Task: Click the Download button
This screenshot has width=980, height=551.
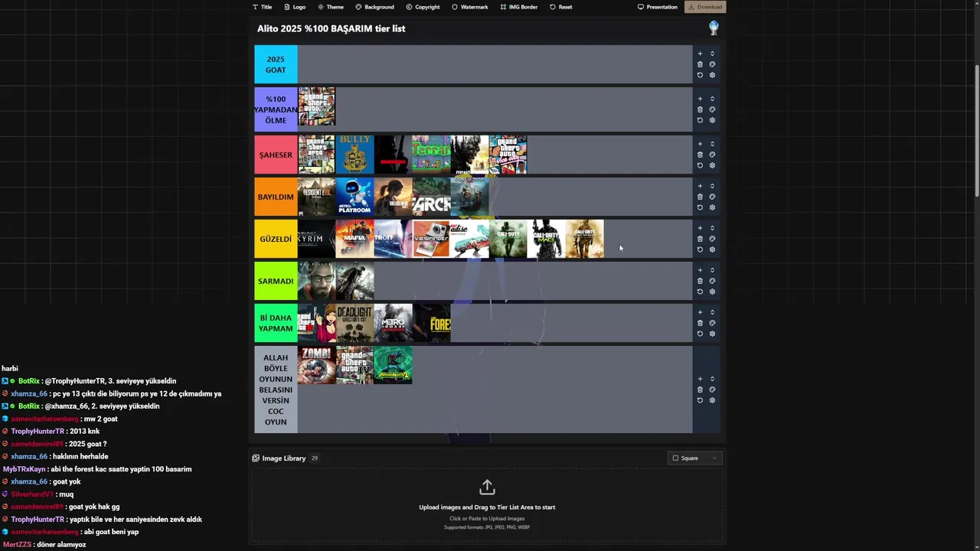Action: point(704,7)
